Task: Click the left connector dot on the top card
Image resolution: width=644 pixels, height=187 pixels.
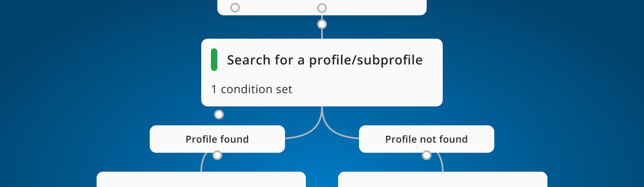Action: [235, 8]
